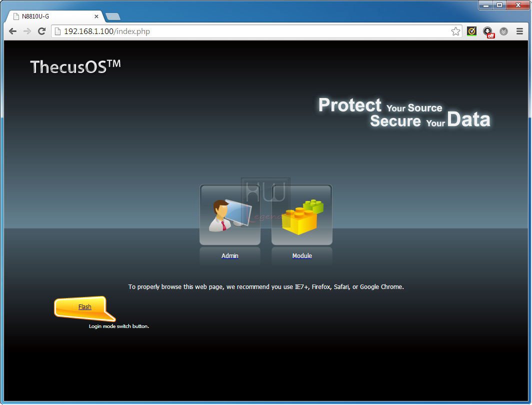This screenshot has height=405, width=532.
Task: Click the Module text link
Action: [302, 256]
